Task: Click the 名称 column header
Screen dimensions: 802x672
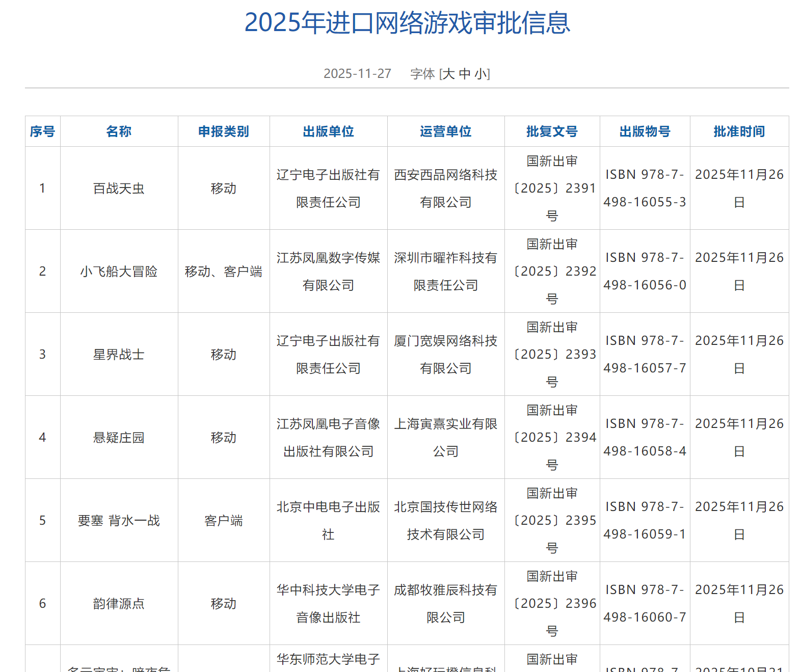Action: [x=119, y=131]
